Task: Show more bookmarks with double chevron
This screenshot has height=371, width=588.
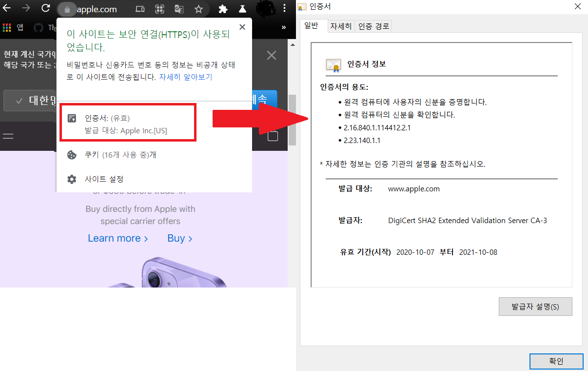Action: point(284,27)
